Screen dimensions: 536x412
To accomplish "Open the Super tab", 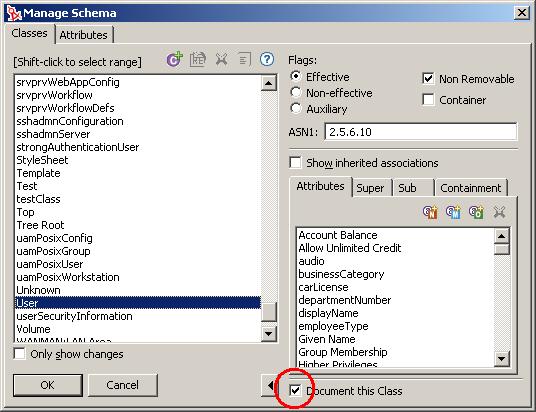I will pyautogui.click(x=371, y=188).
